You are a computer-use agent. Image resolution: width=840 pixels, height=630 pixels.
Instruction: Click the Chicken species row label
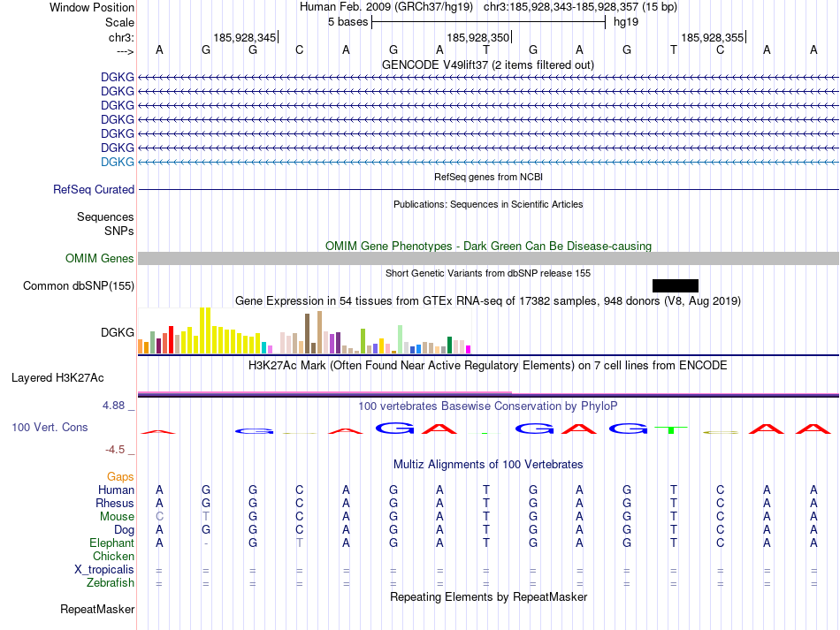point(113,556)
